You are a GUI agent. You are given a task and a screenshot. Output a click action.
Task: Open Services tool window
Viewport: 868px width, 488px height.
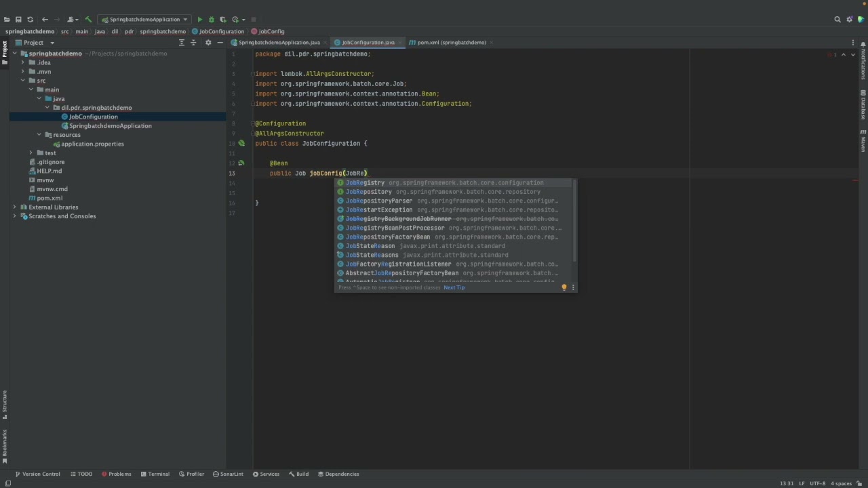[266, 474]
